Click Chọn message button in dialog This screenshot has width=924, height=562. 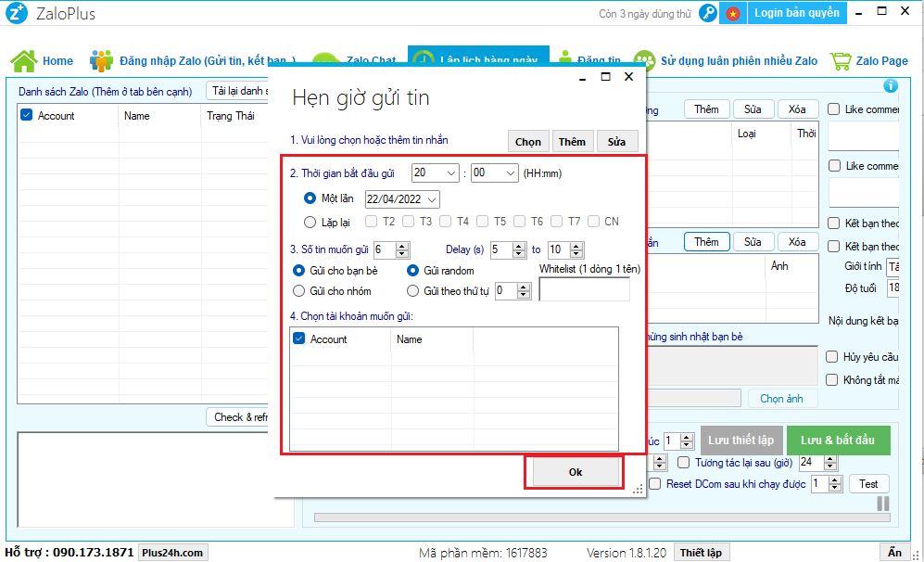click(x=528, y=142)
